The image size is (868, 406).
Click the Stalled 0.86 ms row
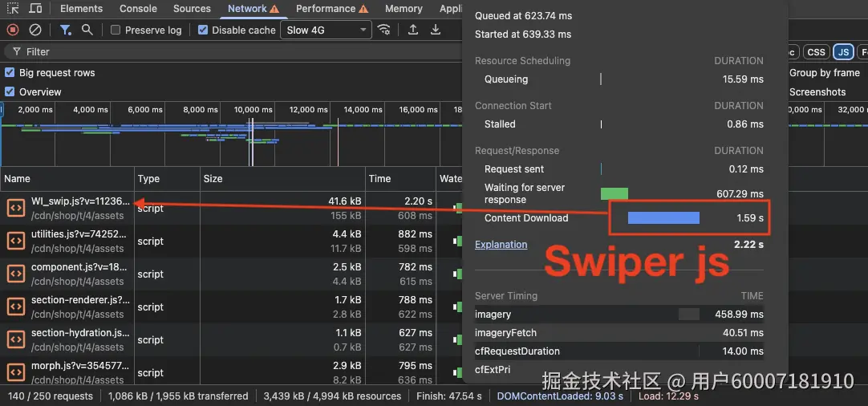(619, 124)
